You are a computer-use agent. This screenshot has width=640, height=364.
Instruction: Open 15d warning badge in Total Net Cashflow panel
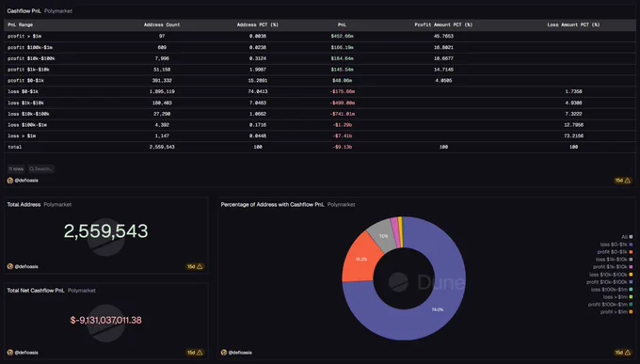pos(195,353)
